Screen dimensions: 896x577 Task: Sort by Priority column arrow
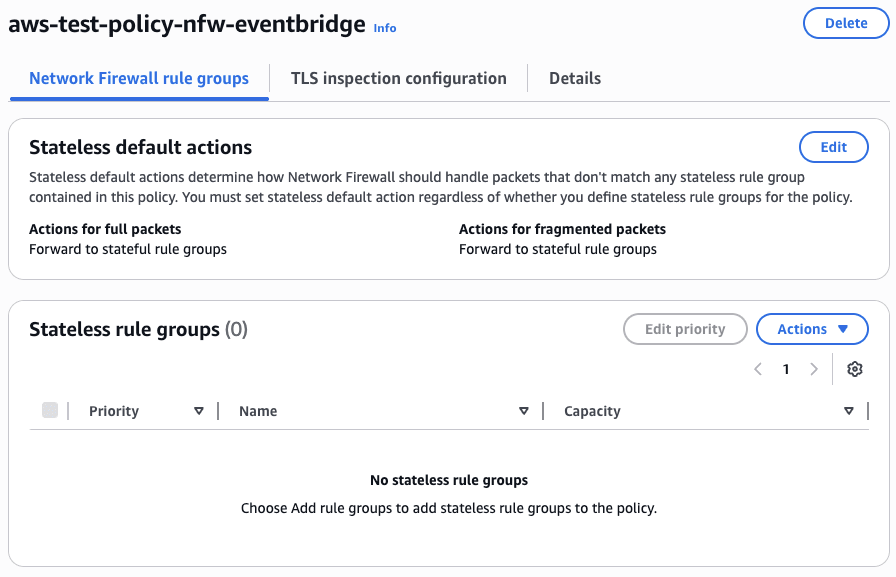point(199,411)
